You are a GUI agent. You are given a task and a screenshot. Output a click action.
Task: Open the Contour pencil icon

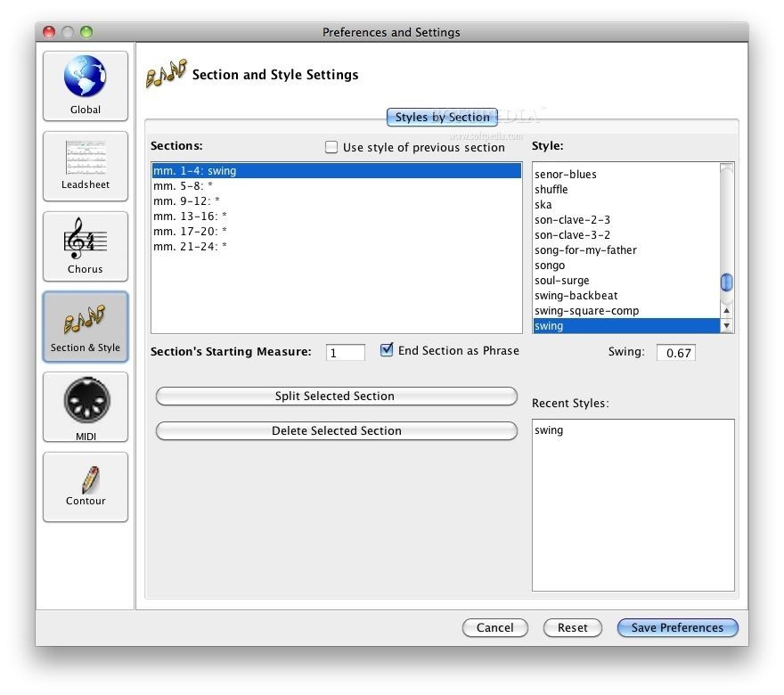[86, 479]
